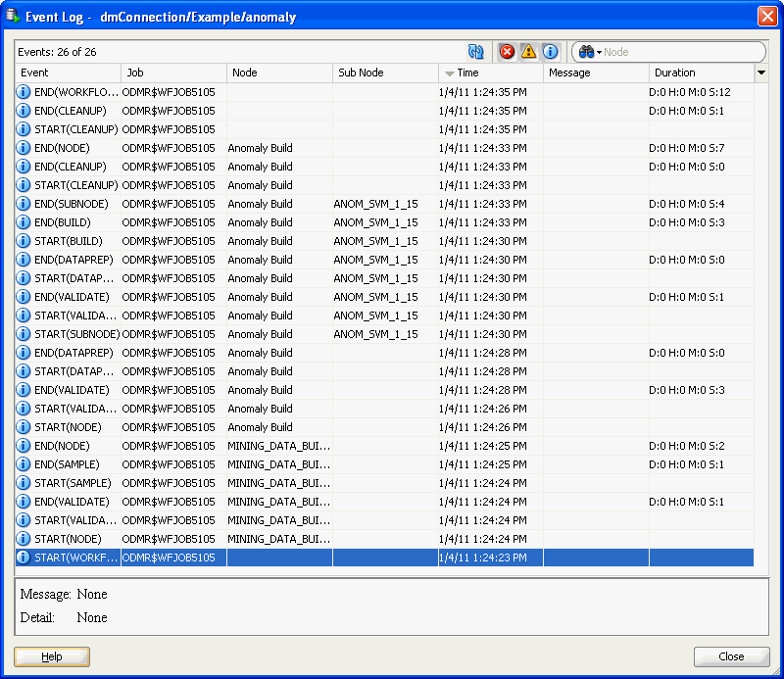
Task: Click info icon on the START(WORKFLOW) row
Action: pos(23,557)
